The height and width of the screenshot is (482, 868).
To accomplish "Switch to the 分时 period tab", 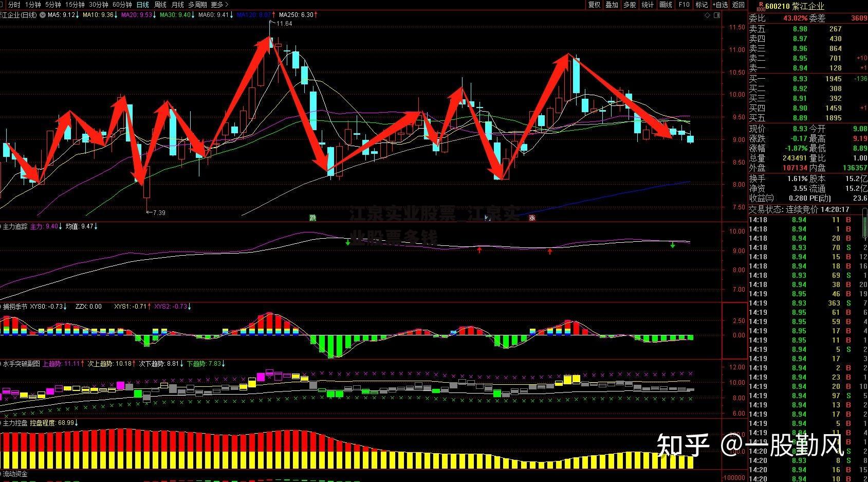I will pos(14,5).
